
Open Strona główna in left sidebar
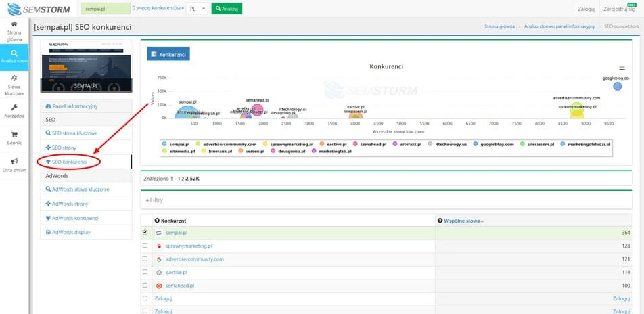tap(14, 31)
